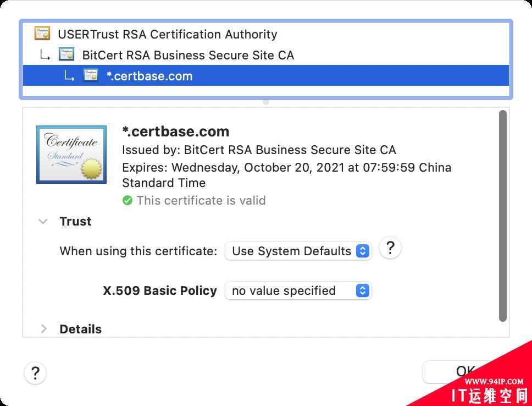Click the certificate icon in the highlighted *.certbase.com row

pos(91,75)
